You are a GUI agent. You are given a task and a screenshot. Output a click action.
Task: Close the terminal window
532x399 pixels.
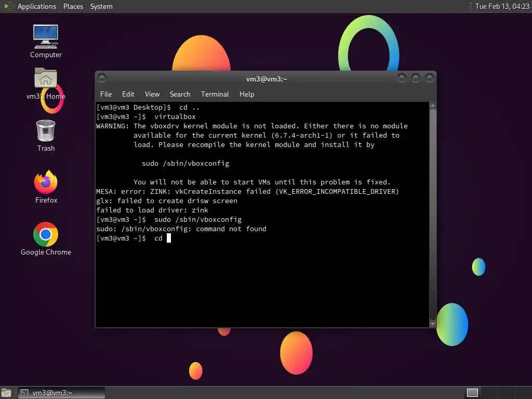click(430, 78)
